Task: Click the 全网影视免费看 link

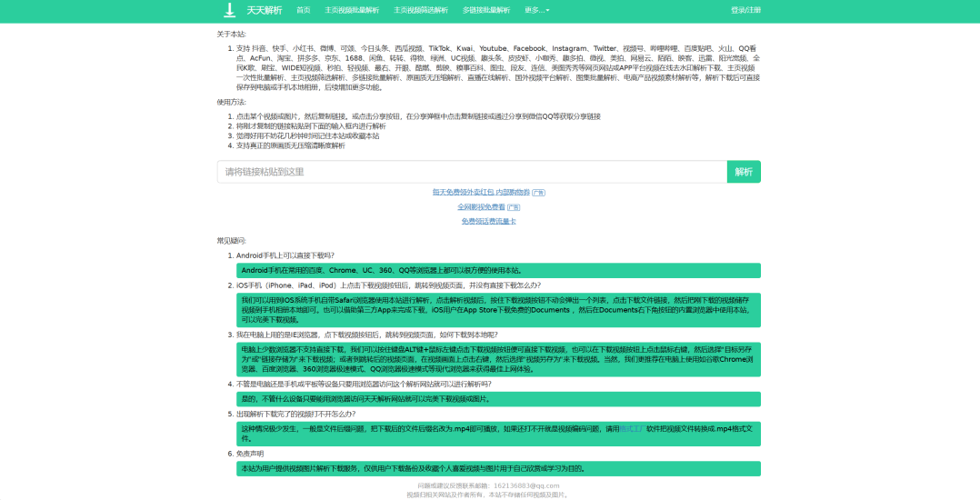Action: [481, 207]
